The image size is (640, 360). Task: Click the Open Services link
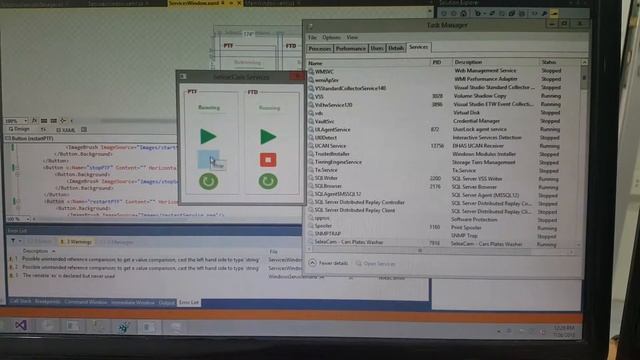tap(375, 264)
